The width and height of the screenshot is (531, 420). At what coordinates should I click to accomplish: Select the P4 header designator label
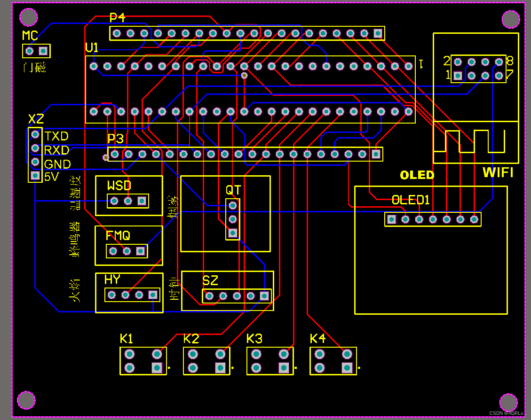point(117,17)
